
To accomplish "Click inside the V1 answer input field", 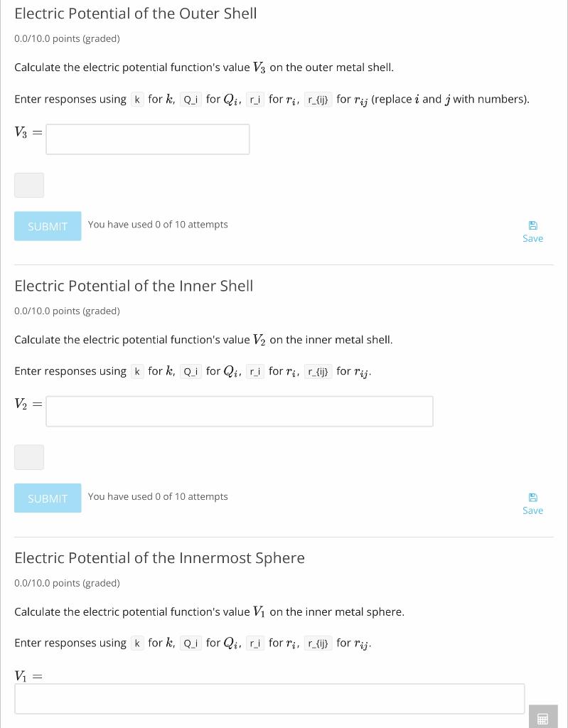I will click(269, 698).
